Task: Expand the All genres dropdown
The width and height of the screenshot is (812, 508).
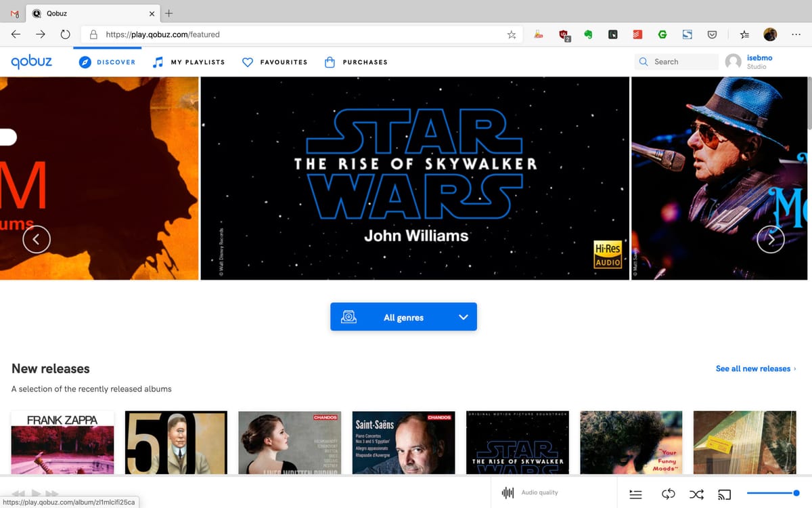Action: tap(403, 317)
